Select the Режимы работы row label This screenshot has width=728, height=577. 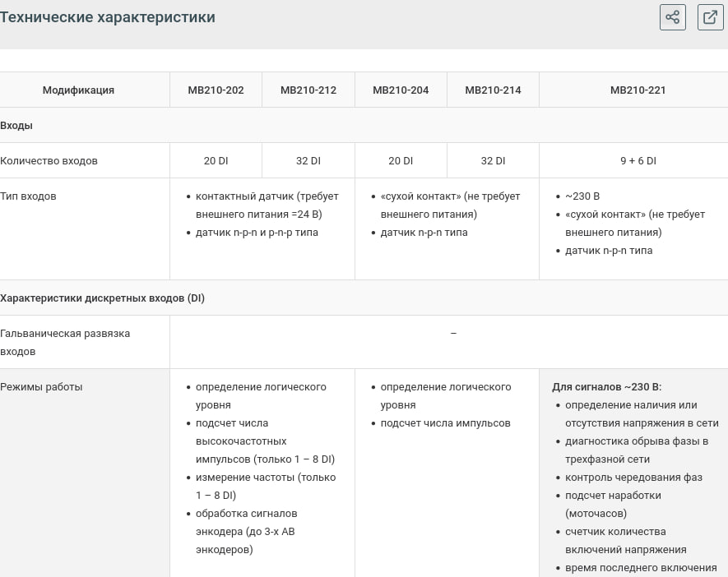click(x=41, y=387)
